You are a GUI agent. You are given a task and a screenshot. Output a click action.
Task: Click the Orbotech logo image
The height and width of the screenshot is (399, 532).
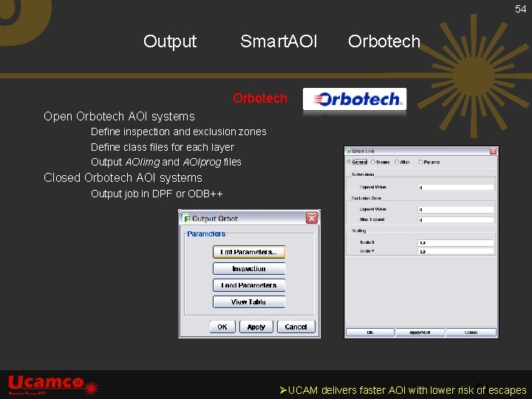(x=355, y=99)
